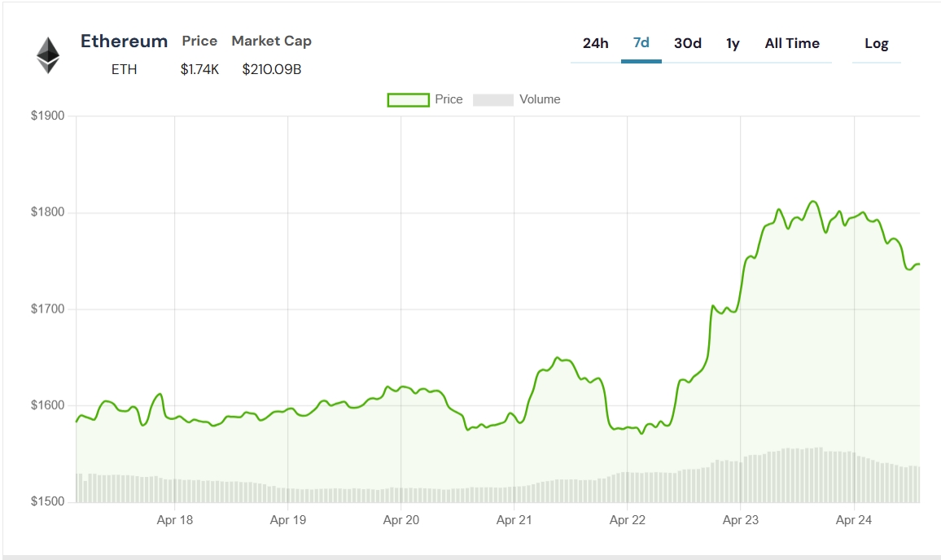Click the $210.09B market cap value
The height and width of the screenshot is (560, 941).
[272, 70]
